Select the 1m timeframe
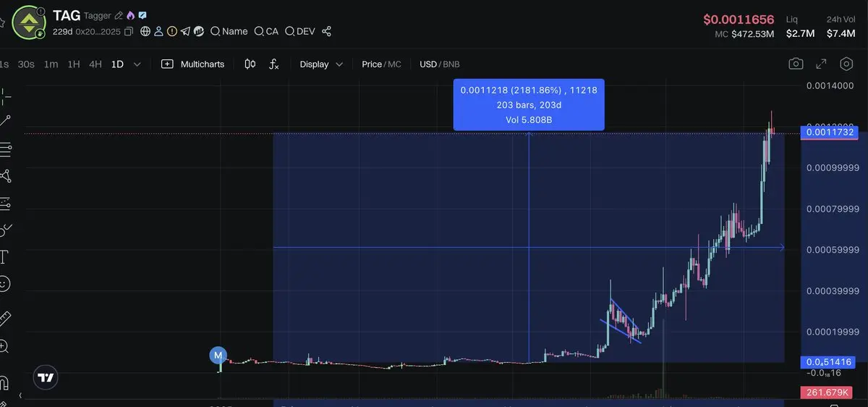The image size is (868, 407). coord(51,64)
